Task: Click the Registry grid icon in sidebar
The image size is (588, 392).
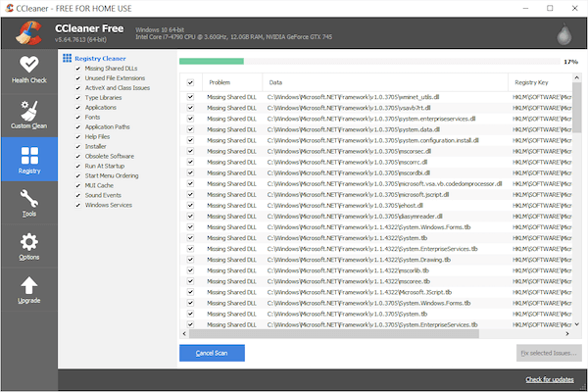Action: point(27,157)
